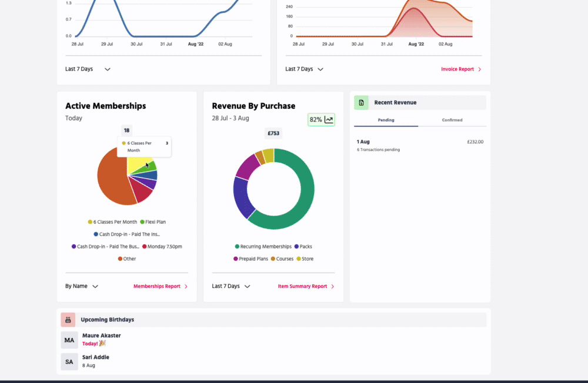Image resolution: width=588 pixels, height=383 pixels.
Task: Open the Memberships Report link
Action: (156, 287)
